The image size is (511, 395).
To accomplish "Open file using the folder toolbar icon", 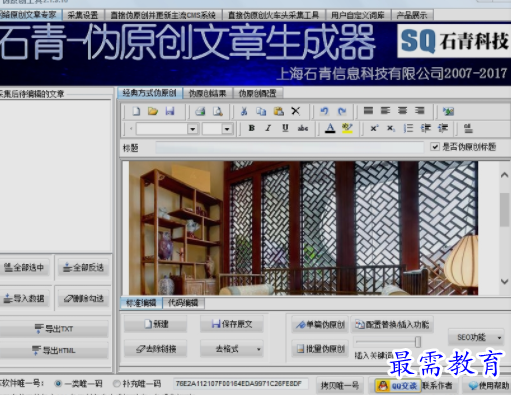I will pos(153,111).
